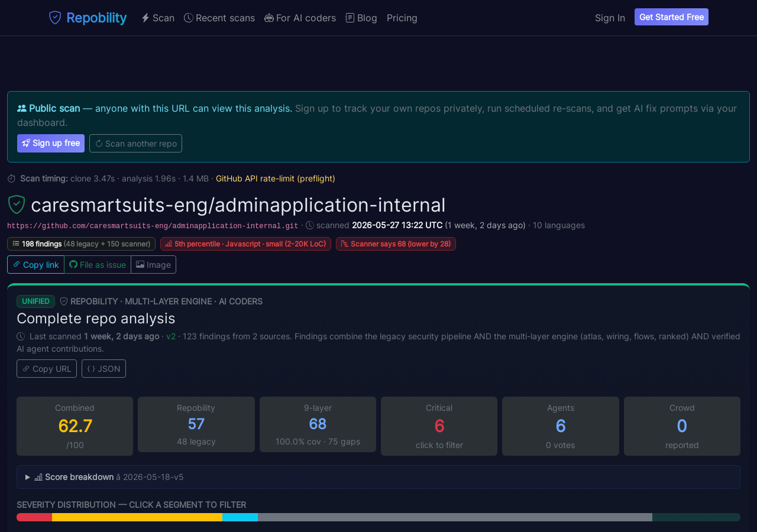
Task: Click the 5th percentile Javascript badge
Action: coord(245,244)
